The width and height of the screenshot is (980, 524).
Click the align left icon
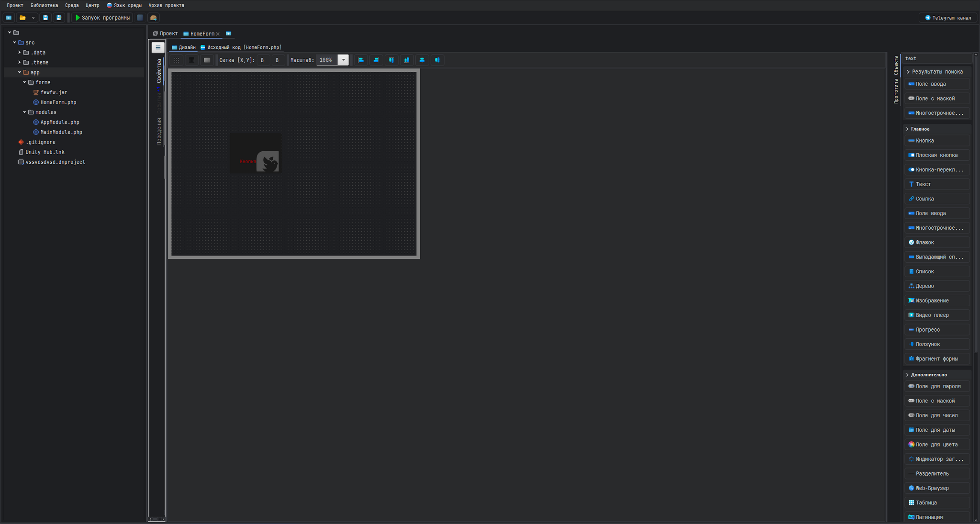(361, 60)
